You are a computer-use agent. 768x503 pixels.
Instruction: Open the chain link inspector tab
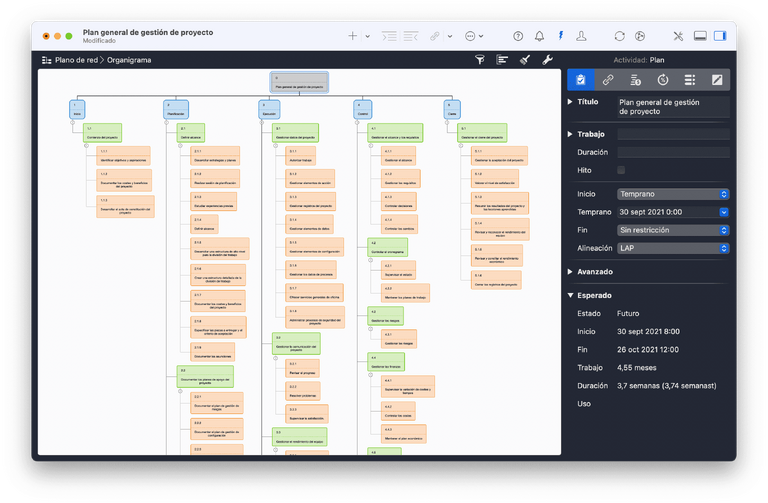[x=607, y=79]
